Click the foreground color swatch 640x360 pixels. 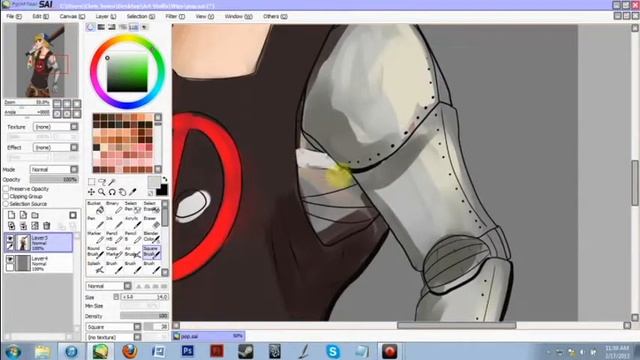154,182
